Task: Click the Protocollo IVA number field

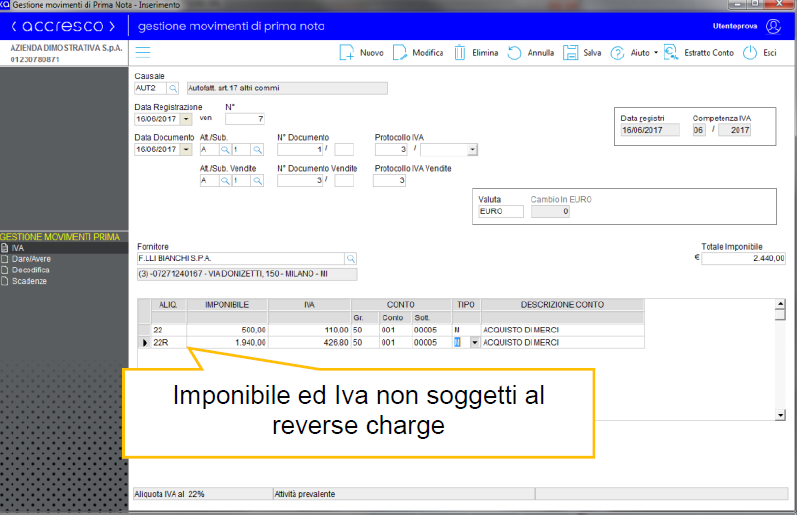Action: 391,149
